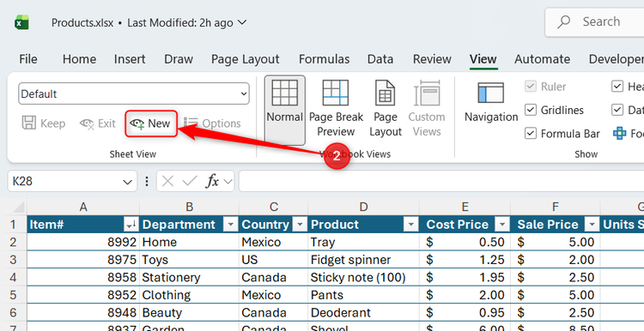The width and height of the screenshot is (644, 331).
Task: Open Custom Views
Action: click(427, 109)
